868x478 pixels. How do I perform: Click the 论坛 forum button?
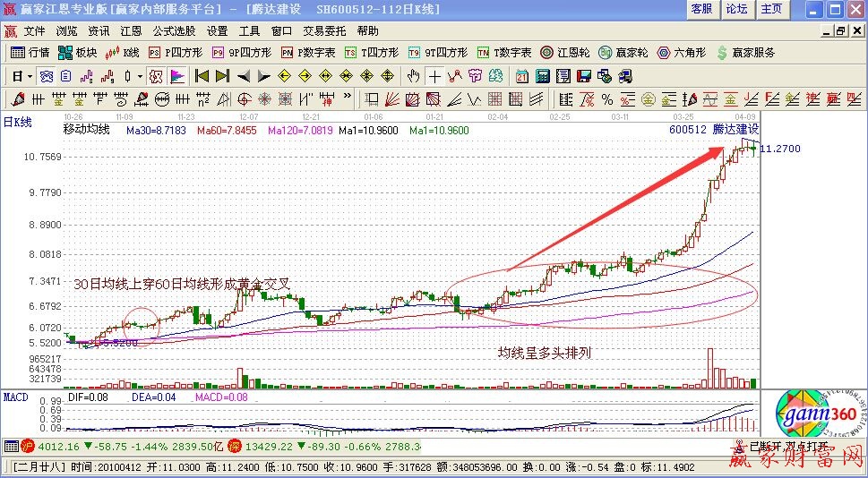tap(736, 9)
